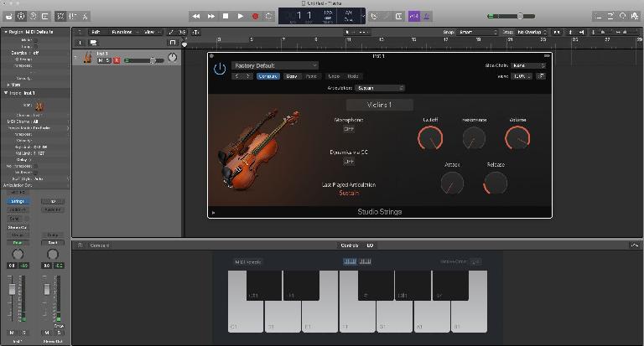Switch to the EQ tab in Smart Controls
Viewport: 644px width, 346px height.
point(370,245)
